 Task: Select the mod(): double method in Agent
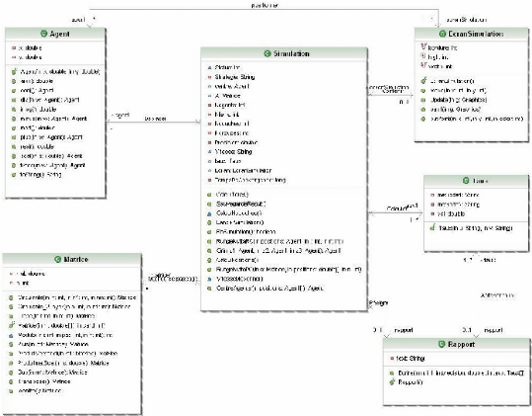[38, 128]
